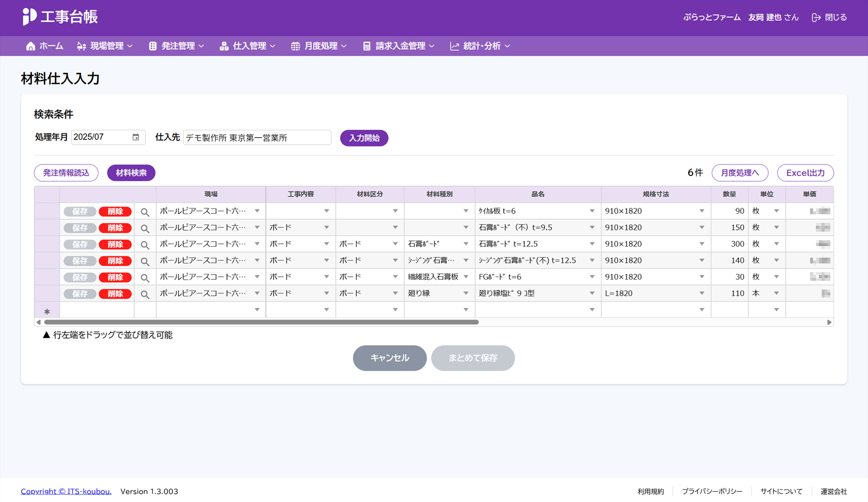
Task: Click the 仕入先 input field
Action: [257, 138]
